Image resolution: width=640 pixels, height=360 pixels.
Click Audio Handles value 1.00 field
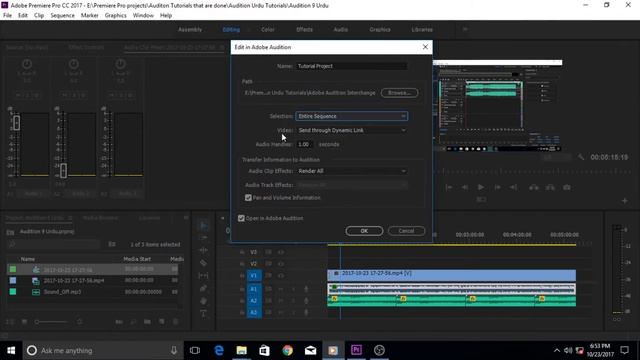pyautogui.click(x=305, y=144)
